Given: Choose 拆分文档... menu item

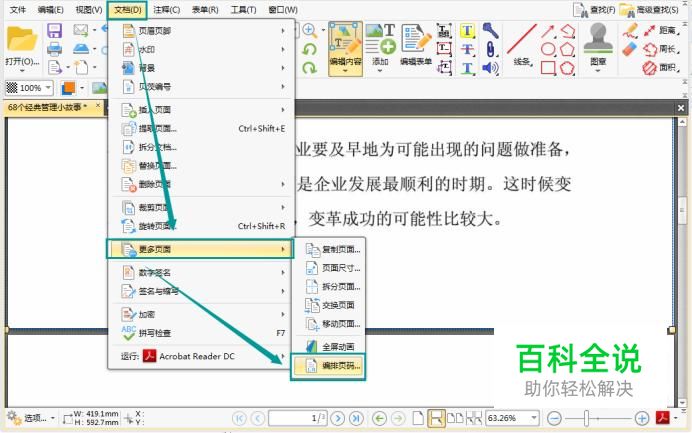Looking at the screenshot, I should tap(201, 147).
